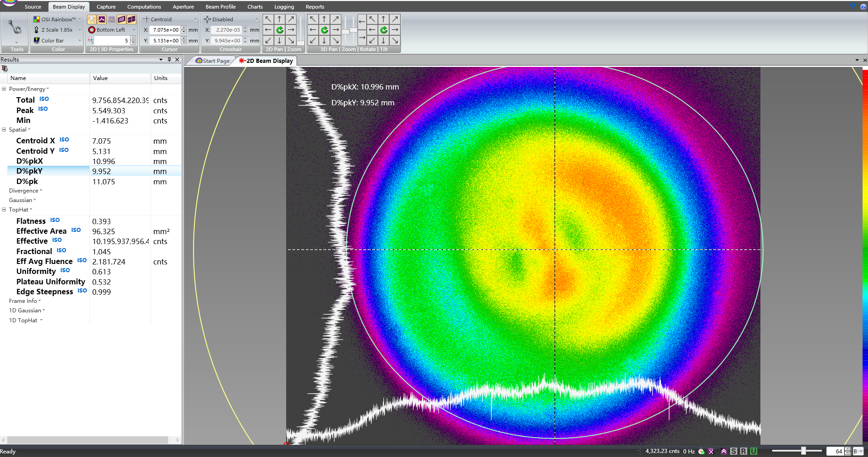The image size is (868, 457).
Task: Open the Computations tab
Action: (144, 7)
